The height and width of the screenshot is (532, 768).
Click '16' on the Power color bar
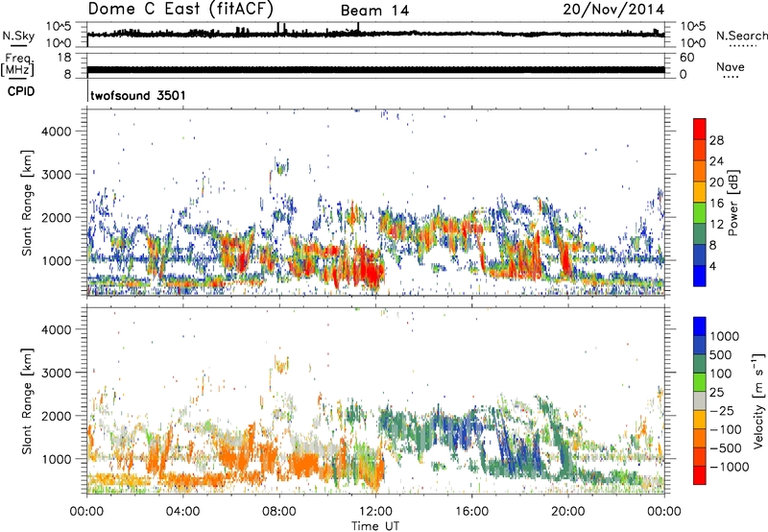click(x=716, y=204)
